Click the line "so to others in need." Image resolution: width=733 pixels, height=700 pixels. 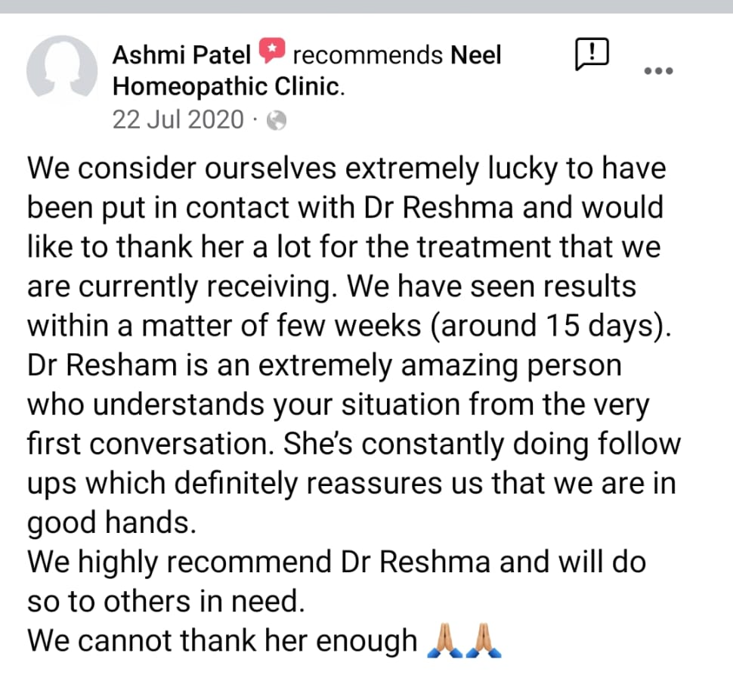[x=166, y=602]
